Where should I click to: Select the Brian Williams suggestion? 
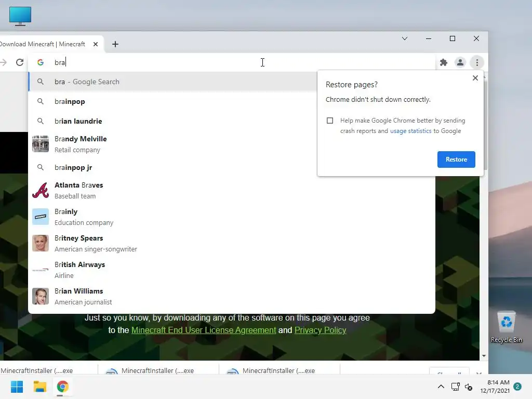[x=232, y=297]
